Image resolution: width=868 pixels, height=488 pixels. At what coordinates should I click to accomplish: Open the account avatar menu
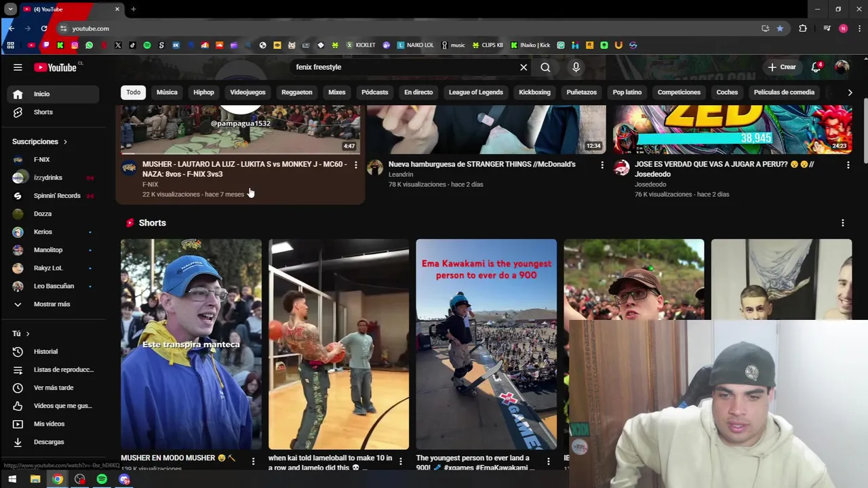tap(842, 67)
